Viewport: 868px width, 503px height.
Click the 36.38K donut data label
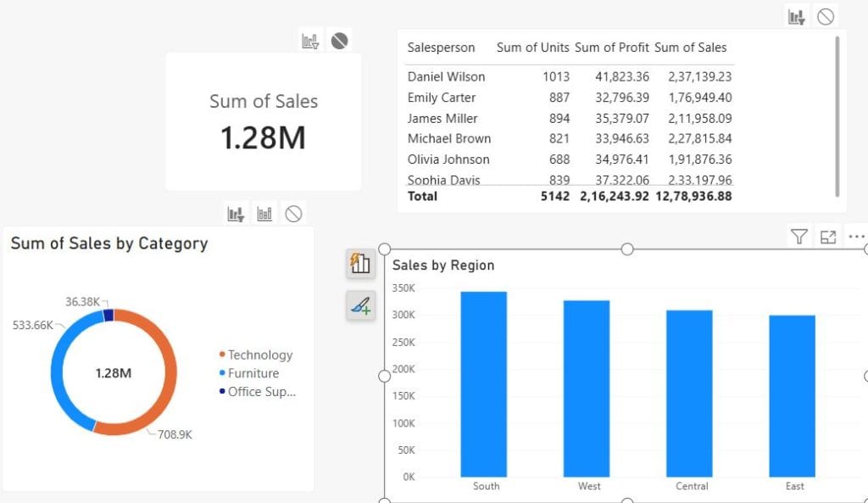point(82,302)
